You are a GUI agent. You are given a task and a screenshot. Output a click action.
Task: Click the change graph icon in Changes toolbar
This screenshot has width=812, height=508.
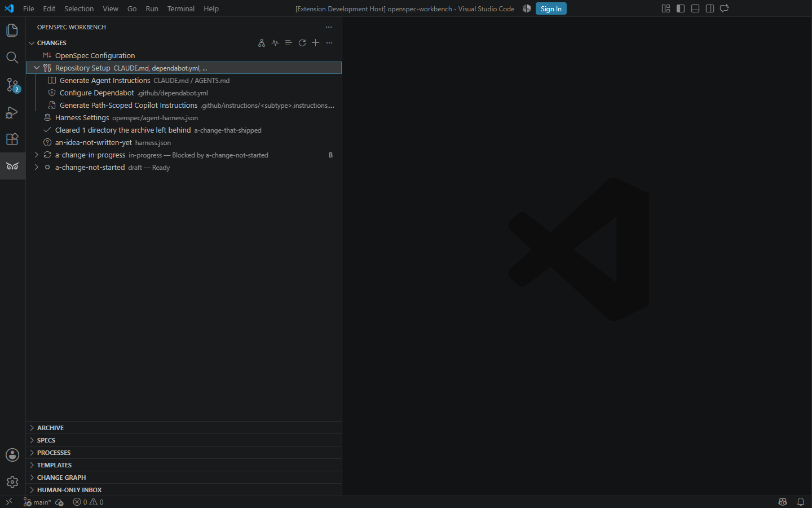tap(262, 43)
